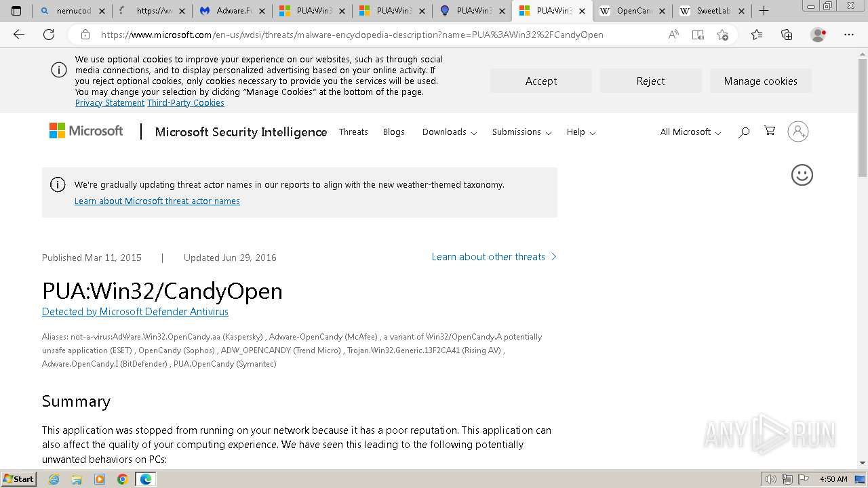Screen dimensions: 868x488
Task: Expand the Downloads dropdown menu
Action: click(450, 132)
